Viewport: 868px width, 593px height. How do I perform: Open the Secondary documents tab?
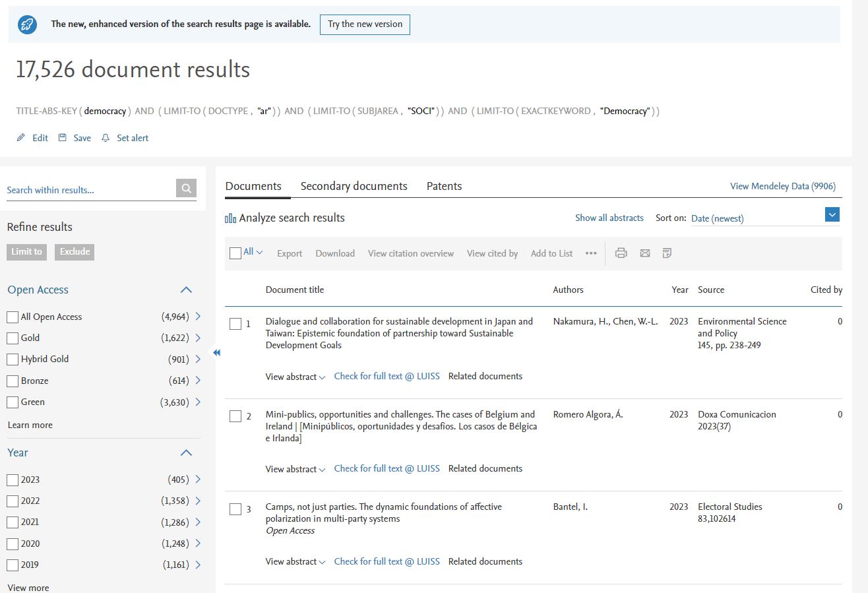pos(354,186)
